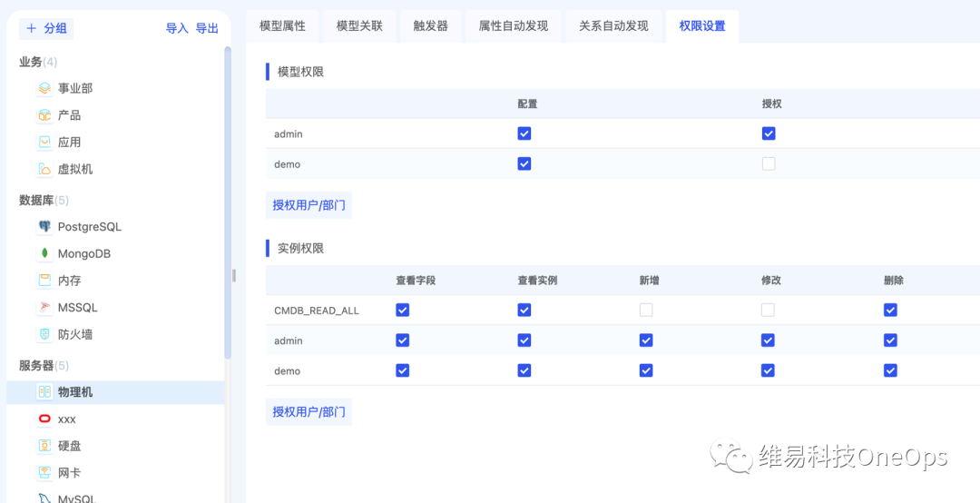Click the PostgreSQL elephant icon
The image size is (980, 503).
pos(44,226)
